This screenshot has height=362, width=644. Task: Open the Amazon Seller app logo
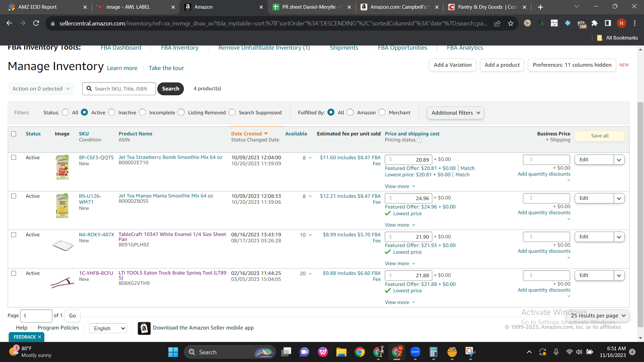(x=144, y=328)
